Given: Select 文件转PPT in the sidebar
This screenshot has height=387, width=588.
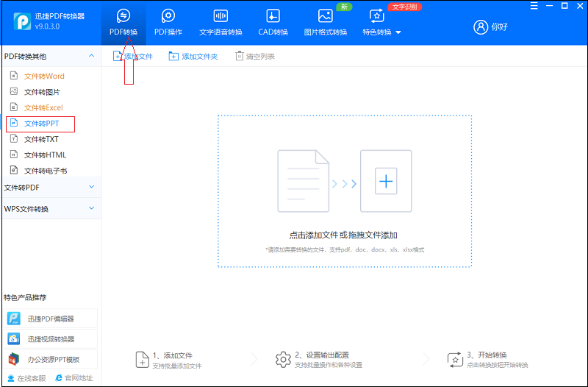Looking at the screenshot, I should pos(41,124).
